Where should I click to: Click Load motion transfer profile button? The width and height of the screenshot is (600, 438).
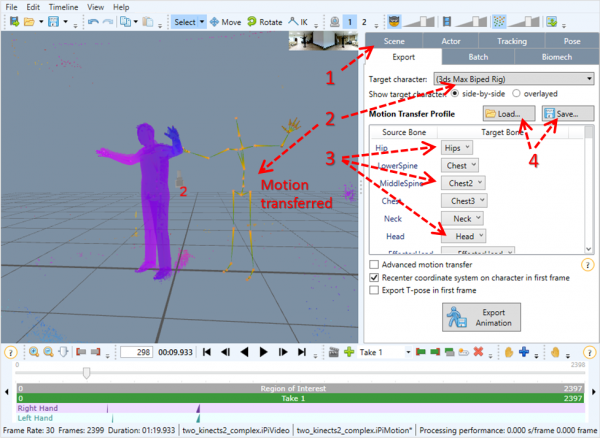click(x=509, y=114)
